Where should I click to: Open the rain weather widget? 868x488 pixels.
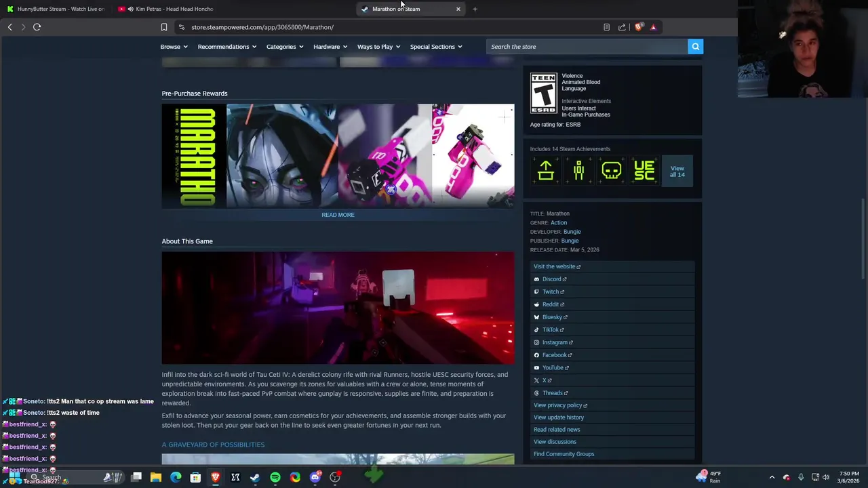click(707, 477)
